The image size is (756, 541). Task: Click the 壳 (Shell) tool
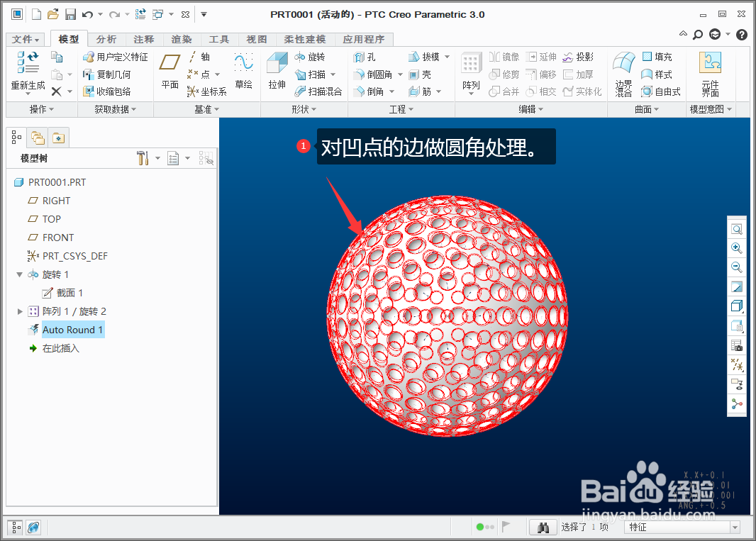click(x=419, y=74)
